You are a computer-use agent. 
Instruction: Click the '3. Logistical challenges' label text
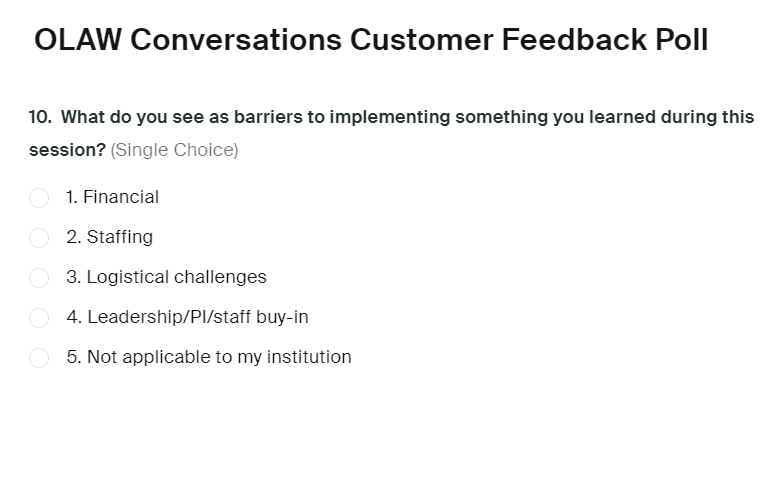point(166,277)
